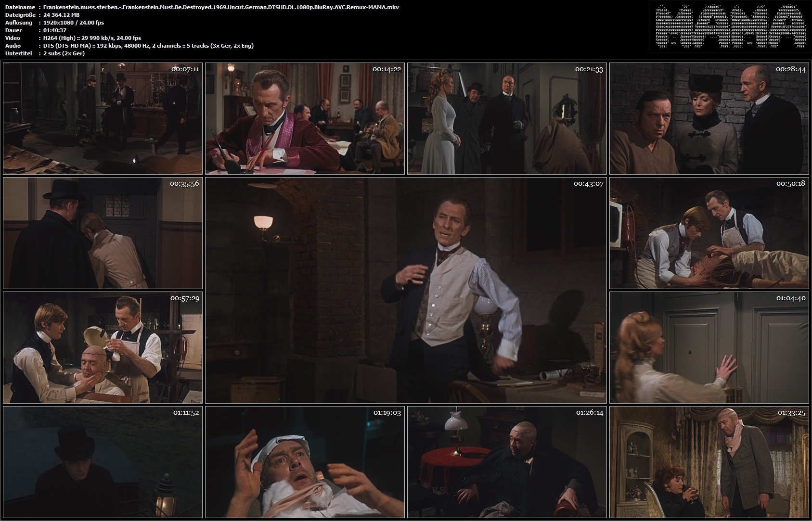Select the large center frame 00:43:07
The image size is (812, 521).
coord(406,290)
